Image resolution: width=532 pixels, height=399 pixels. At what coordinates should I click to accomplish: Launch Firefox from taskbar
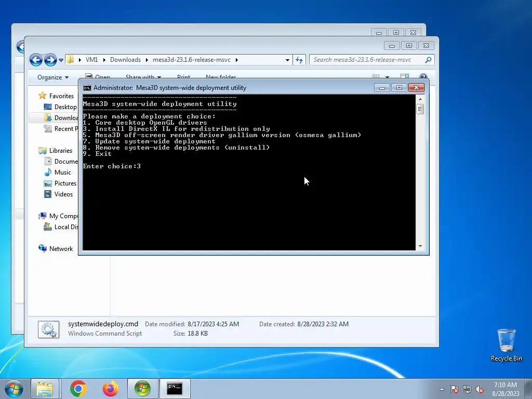click(111, 389)
